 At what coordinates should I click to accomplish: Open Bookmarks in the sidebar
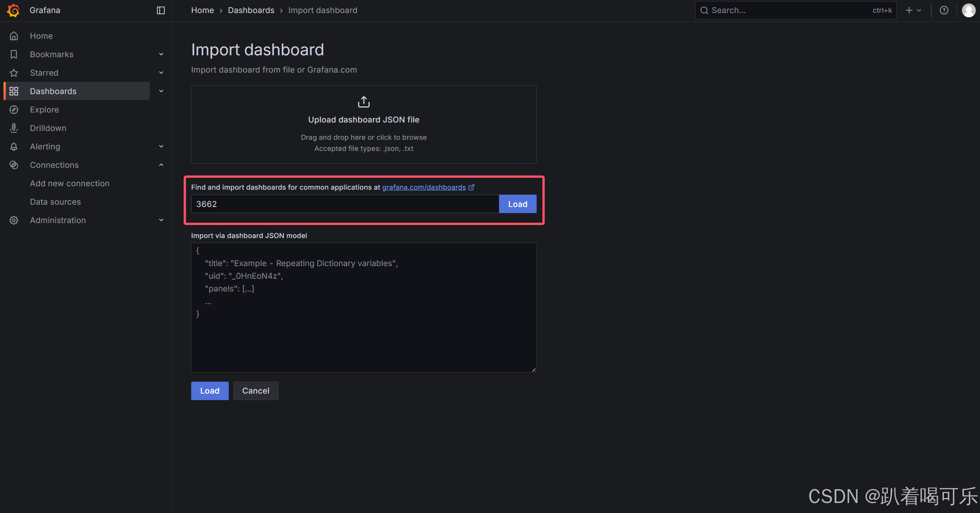point(51,54)
